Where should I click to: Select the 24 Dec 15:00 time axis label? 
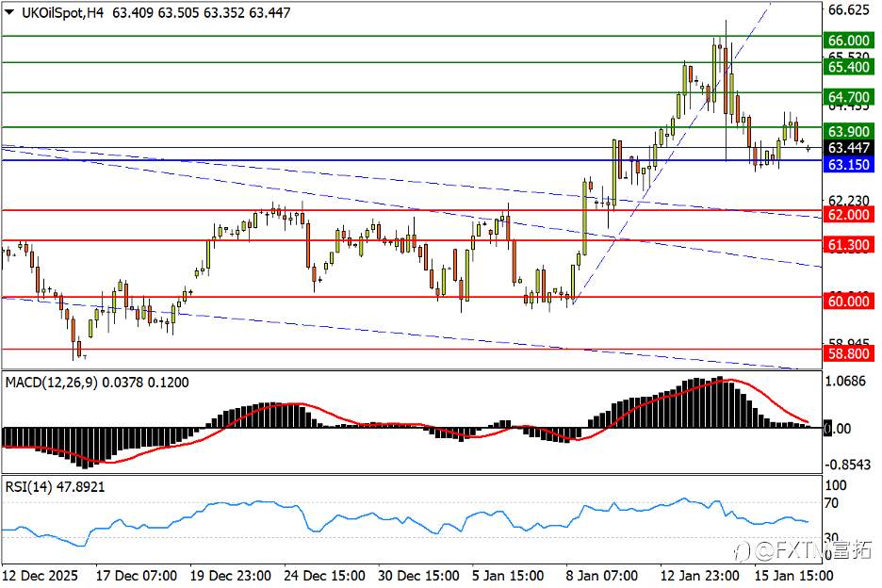[x=324, y=576]
